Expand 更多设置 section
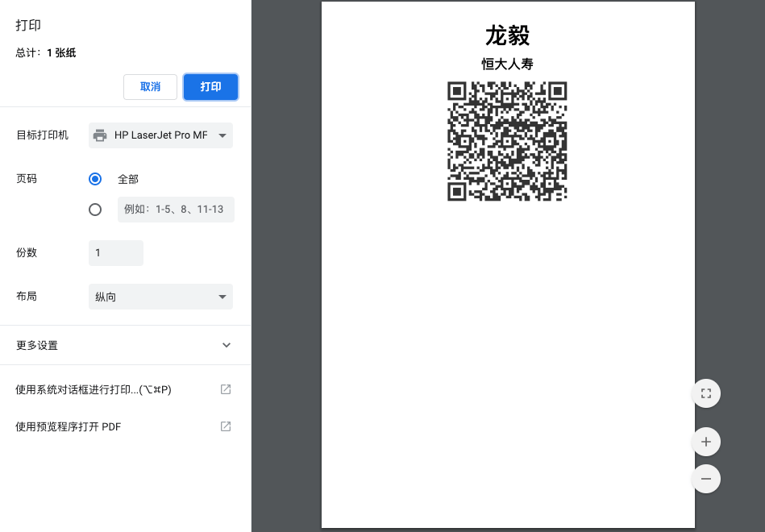This screenshot has width=765, height=532. pos(126,345)
